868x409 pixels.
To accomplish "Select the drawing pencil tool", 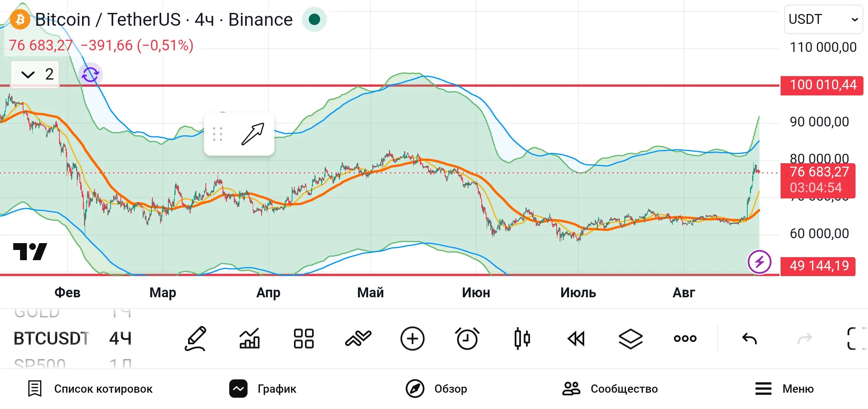I will click(196, 338).
